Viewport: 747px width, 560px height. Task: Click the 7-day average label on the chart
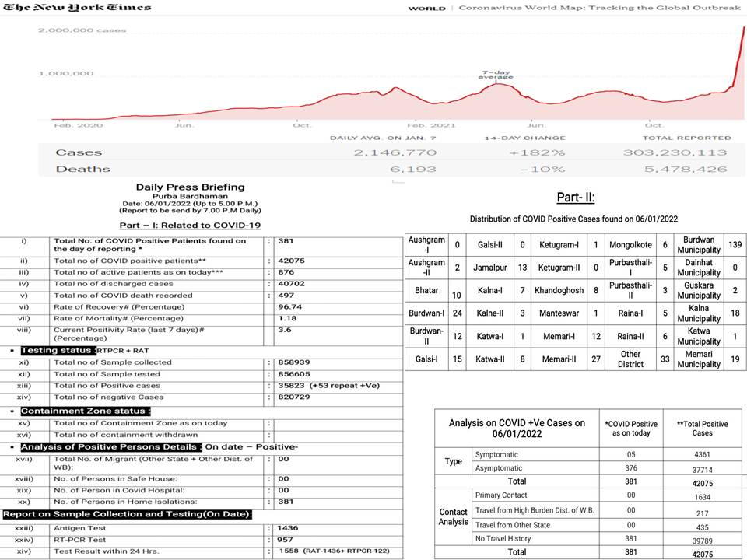[496, 74]
